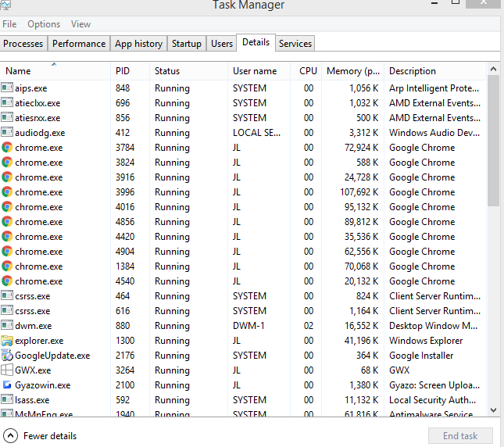Switch to the Processes tab
504x447 pixels.
[23, 44]
